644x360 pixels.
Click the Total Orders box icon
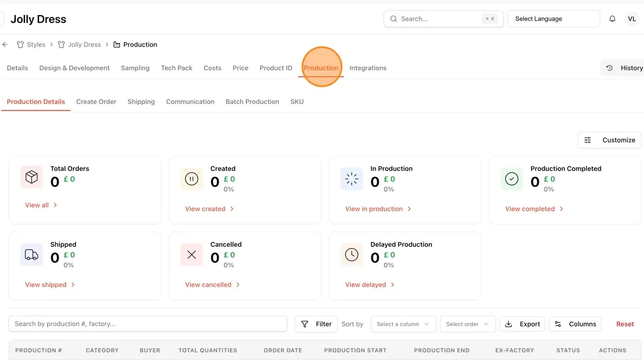click(x=32, y=177)
